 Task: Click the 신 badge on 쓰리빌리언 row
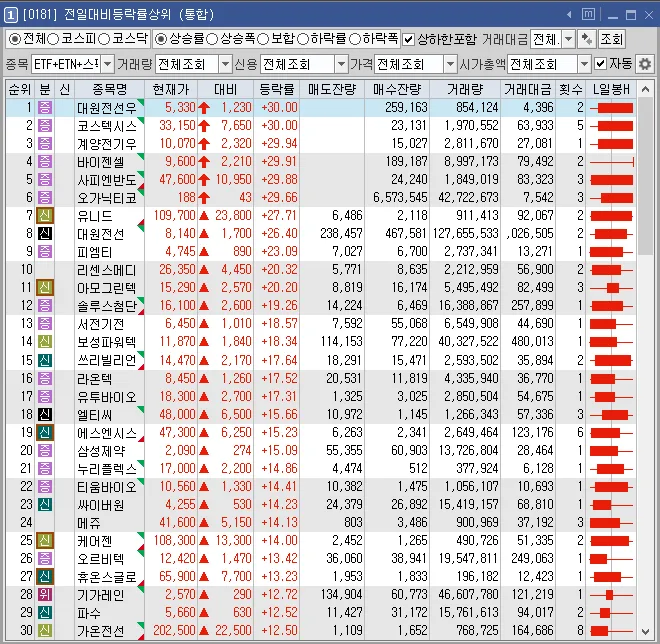[45, 360]
